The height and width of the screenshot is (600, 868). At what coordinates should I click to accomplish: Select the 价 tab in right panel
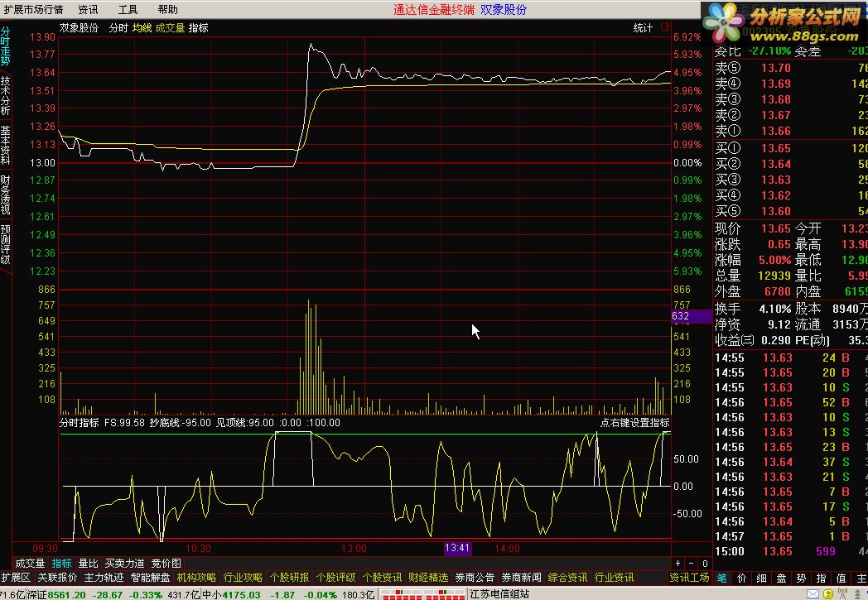(742, 578)
